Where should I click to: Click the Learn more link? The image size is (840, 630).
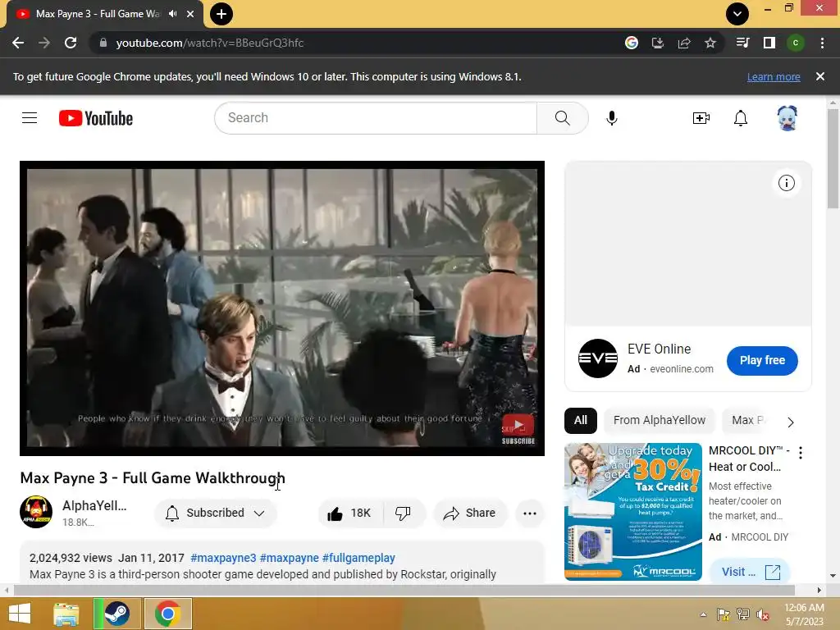[x=774, y=76]
